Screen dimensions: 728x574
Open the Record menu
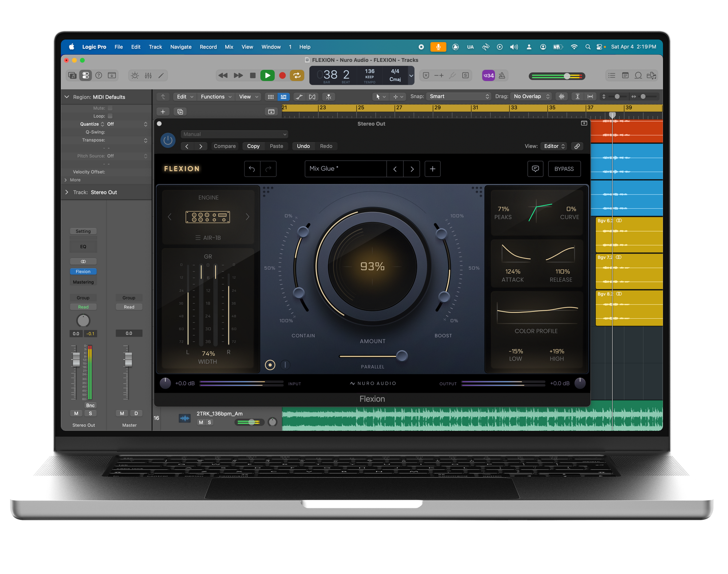pos(208,47)
